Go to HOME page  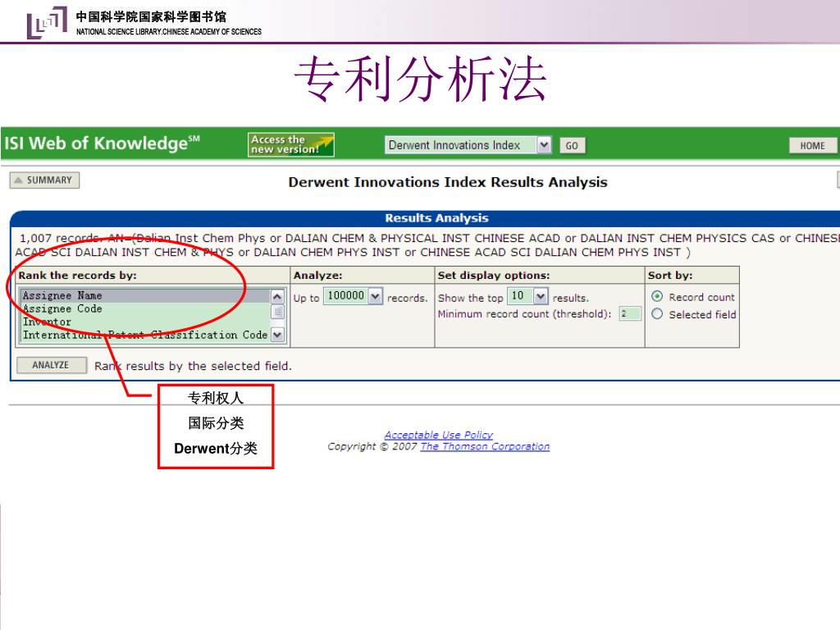click(812, 146)
